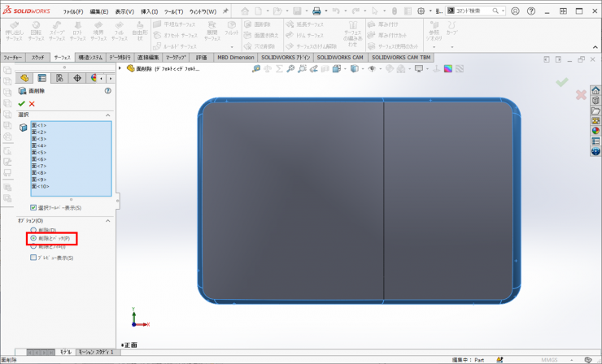Switch to the スケッチ tab
602x364 pixels.
38,58
